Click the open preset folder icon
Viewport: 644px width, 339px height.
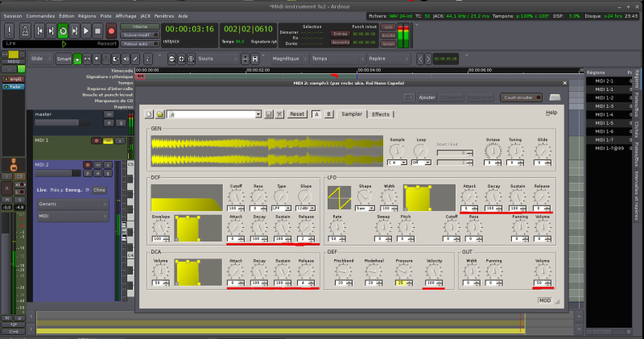159,114
